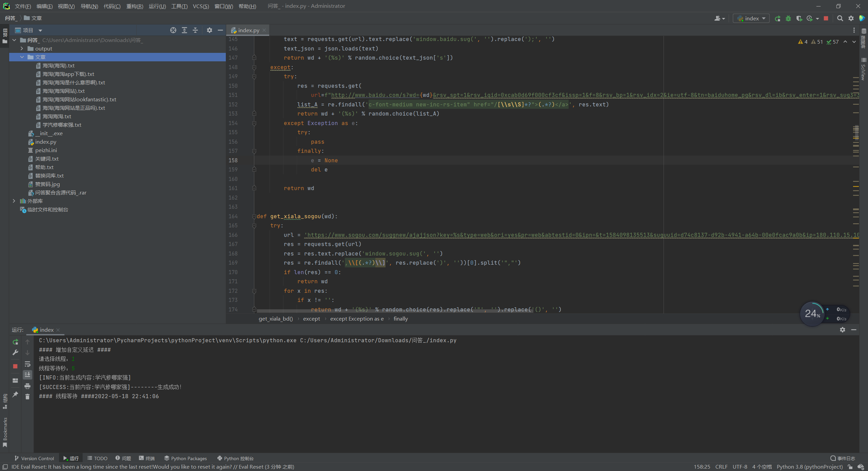Viewport: 868px width, 471px height.
Task: Open Project panel options gear
Action: pyautogui.click(x=210, y=30)
